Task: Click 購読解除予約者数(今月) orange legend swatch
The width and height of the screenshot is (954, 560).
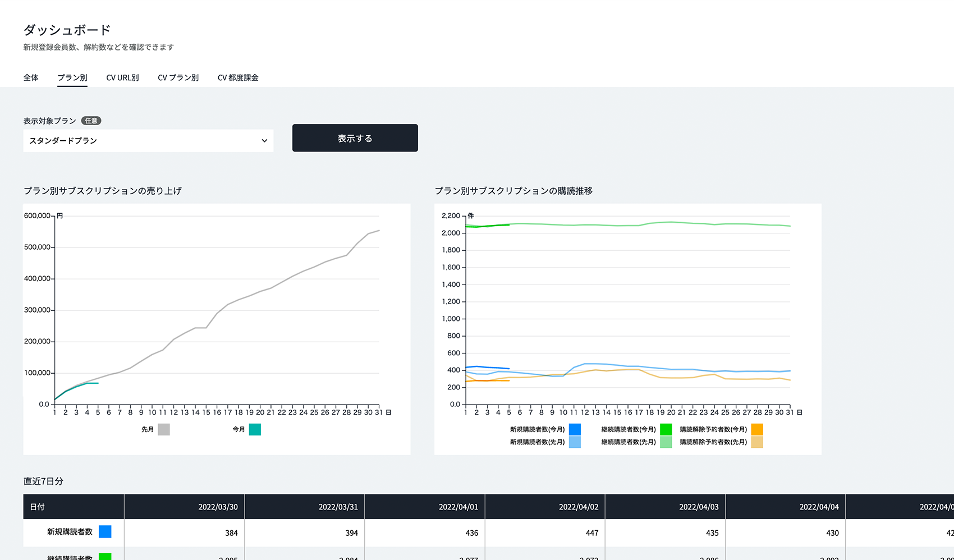Action: click(757, 429)
